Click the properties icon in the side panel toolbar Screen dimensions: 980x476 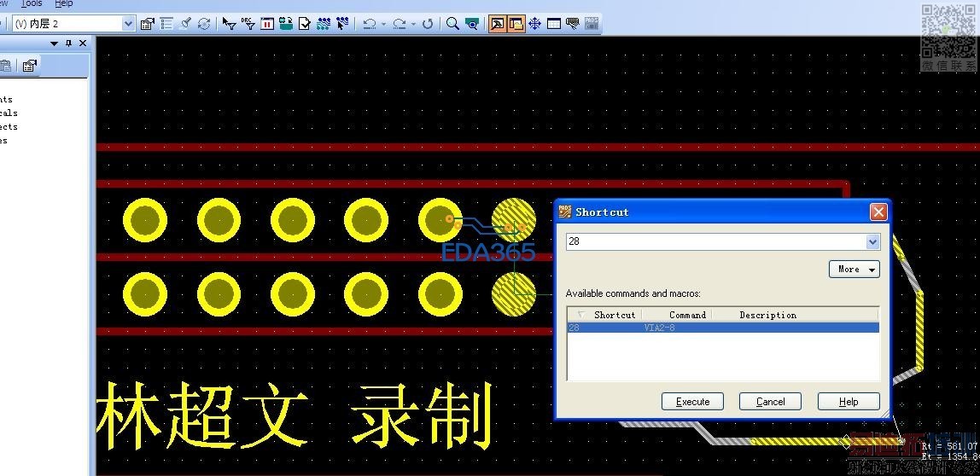pos(29,66)
